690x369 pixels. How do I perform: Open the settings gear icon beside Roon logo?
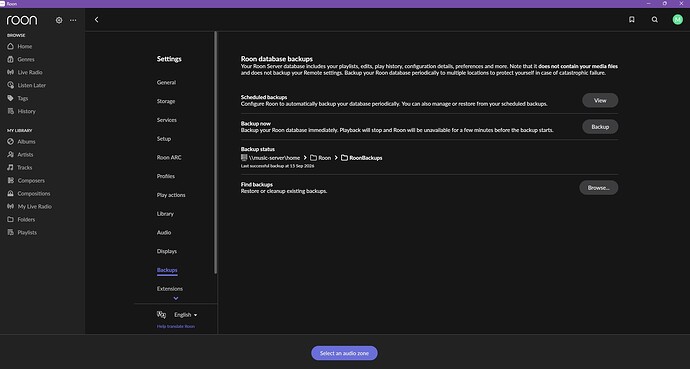click(59, 20)
